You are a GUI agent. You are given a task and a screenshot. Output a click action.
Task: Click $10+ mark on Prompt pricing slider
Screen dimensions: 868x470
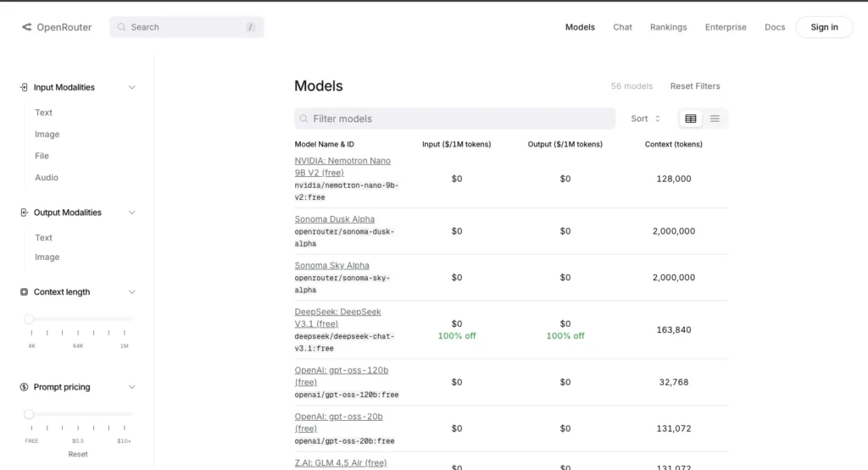[x=124, y=440]
